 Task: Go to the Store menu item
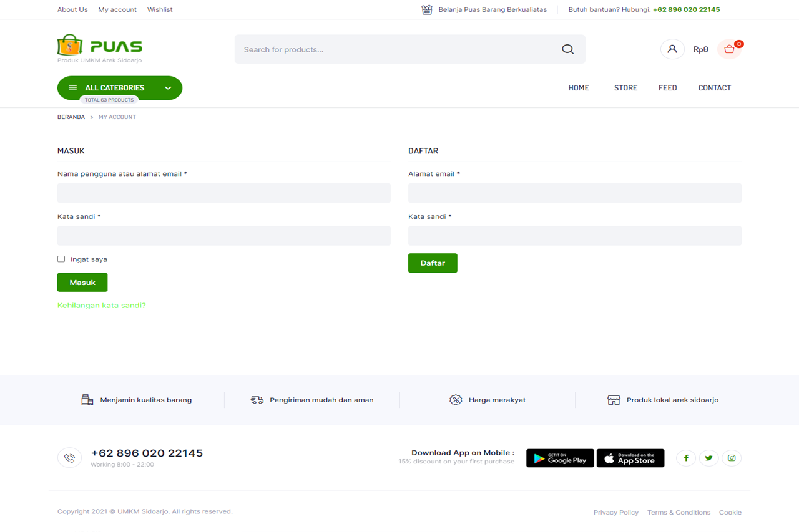[x=625, y=88]
